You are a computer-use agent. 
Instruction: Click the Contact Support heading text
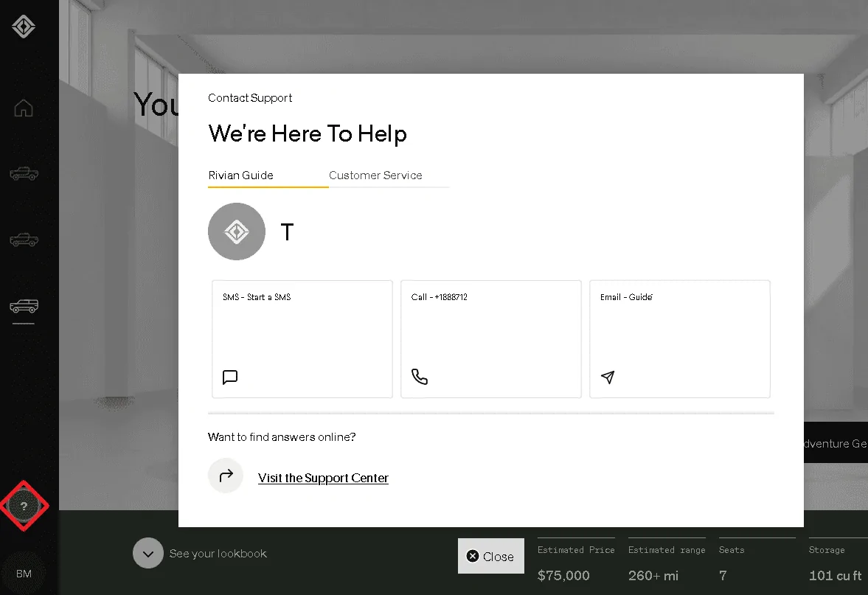coord(250,98)
